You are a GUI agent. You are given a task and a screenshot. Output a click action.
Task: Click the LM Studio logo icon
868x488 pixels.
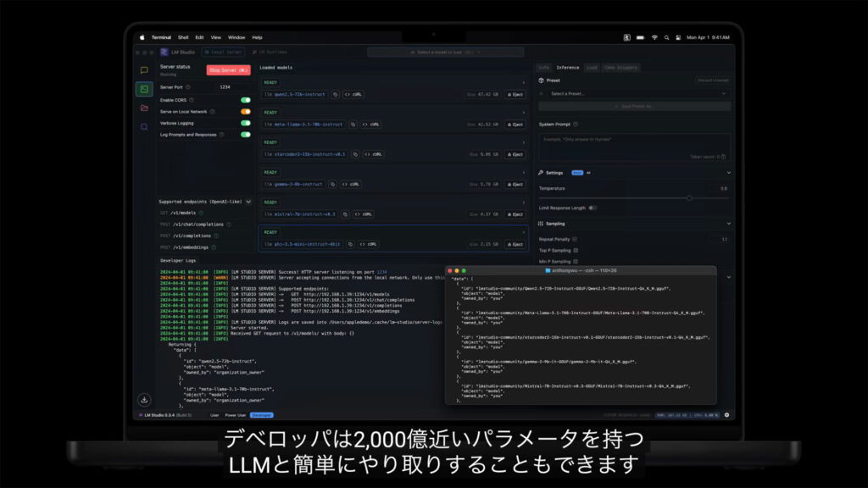[164, 52]
